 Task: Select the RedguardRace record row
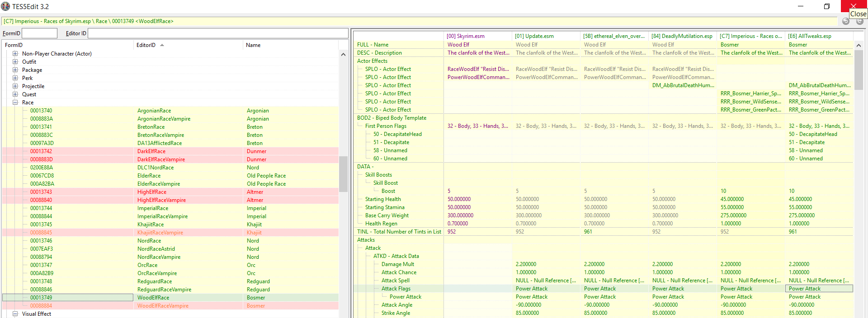point(170,281)
